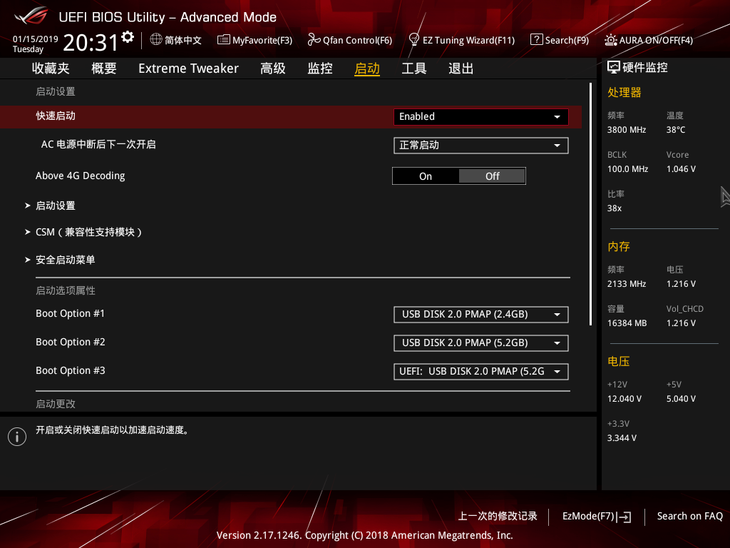Open Boot Option #1 dropdown
Screen dimensions: 730x548
coord(481,314)
